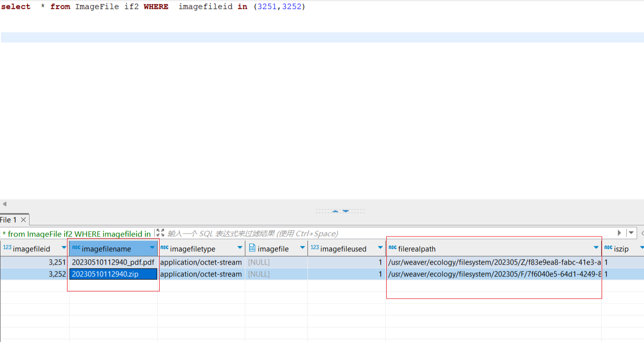This screenshot has width=644, height=342.
Task: Select the 20230510112940_pdf.pdf filename cell
Action: (x=113, y=262)
